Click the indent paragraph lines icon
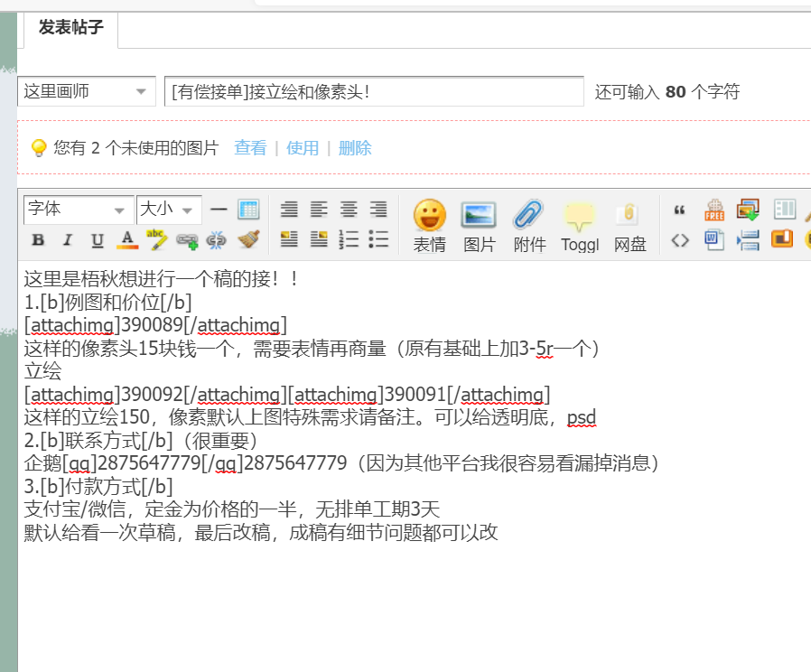This screenshot has width=811, height=672. point(748,240)
